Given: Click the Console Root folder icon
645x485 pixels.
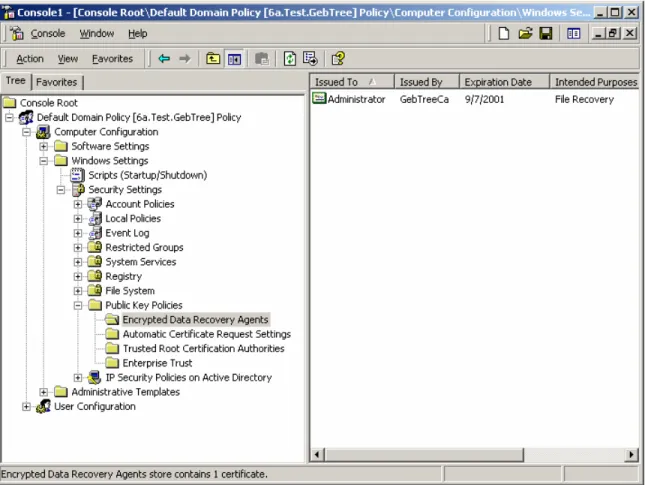Looking at the screenshot, I should [9, 102].
